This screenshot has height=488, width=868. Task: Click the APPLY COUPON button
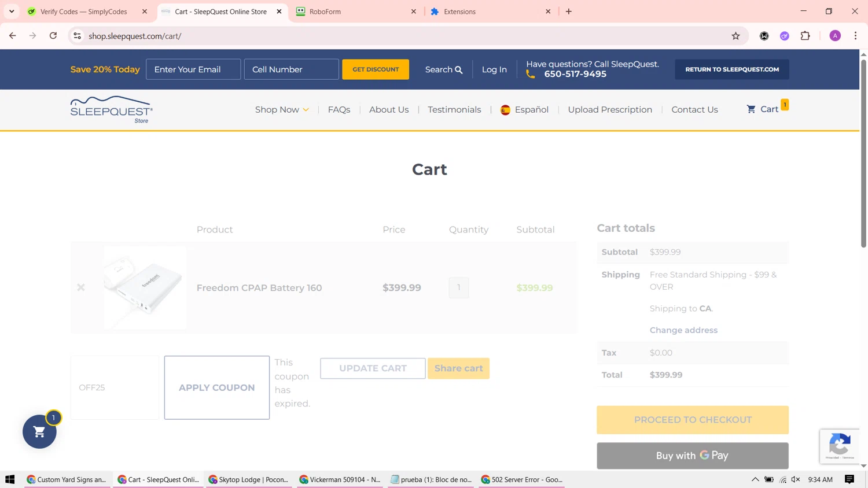(x=217, y=387)
